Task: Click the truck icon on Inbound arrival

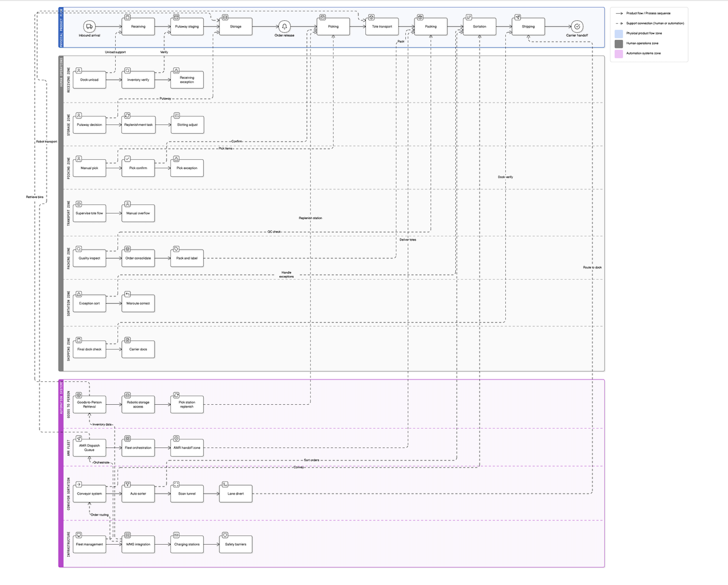Action: point(89,27)
